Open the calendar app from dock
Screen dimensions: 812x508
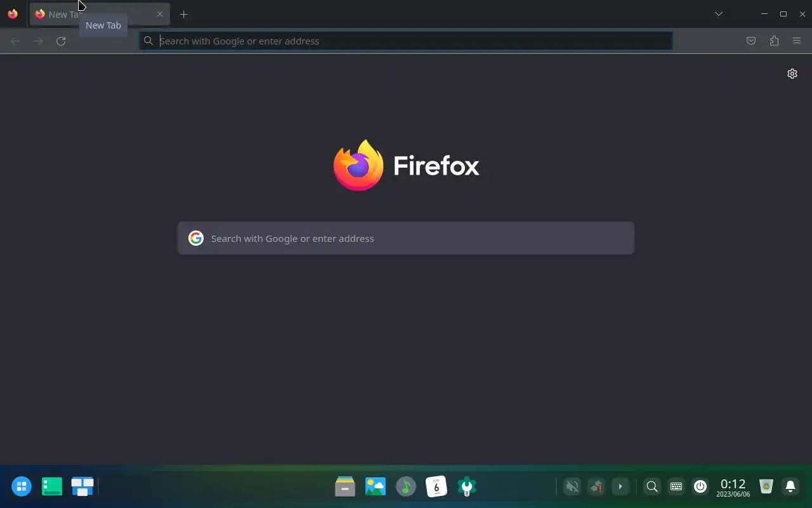[x=436, y=486]
